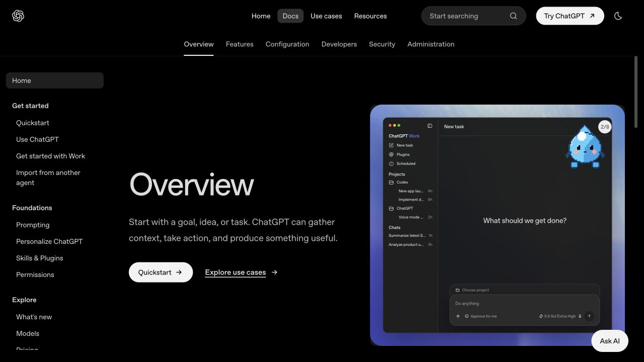Click the Try ChatGPT button

tap(570, 16)
